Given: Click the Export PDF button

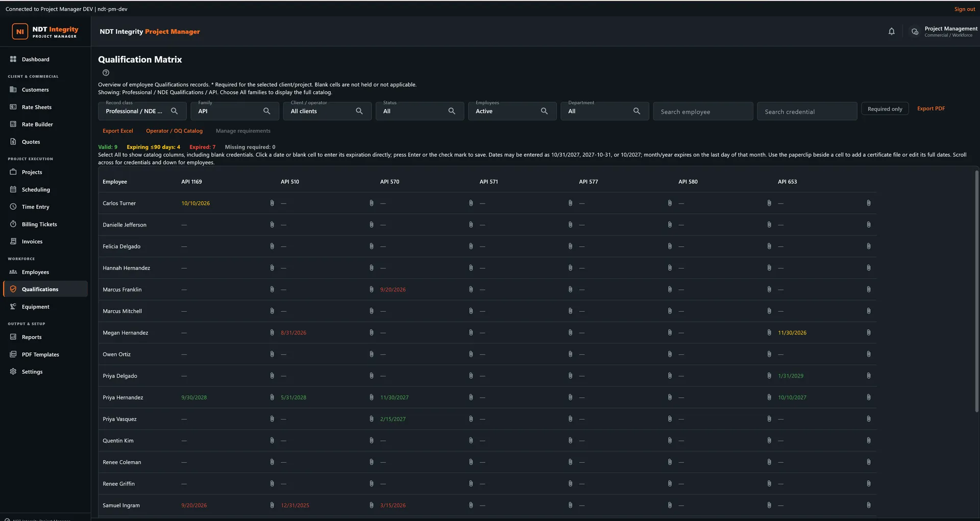Looking at the screenshot, I should click(x=930, y=109).
